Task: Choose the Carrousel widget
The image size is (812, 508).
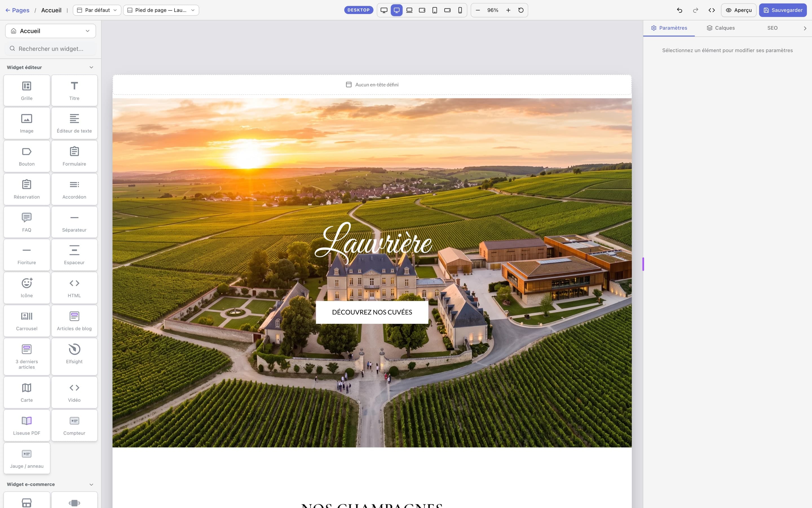Action: (27, 321)
